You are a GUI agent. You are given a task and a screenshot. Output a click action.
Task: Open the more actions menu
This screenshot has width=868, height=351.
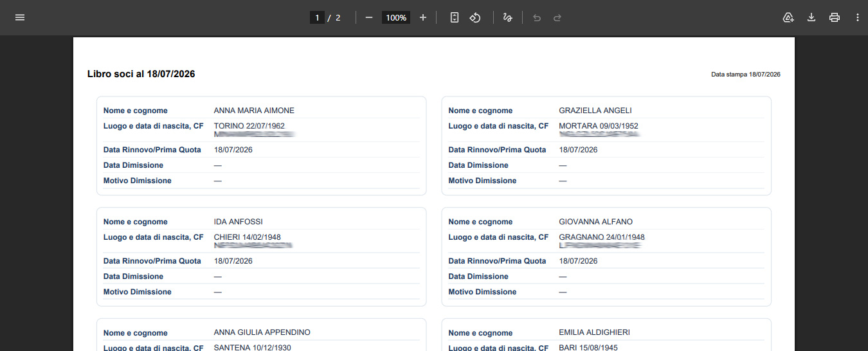pyautogui.click(x=857, y=17)
